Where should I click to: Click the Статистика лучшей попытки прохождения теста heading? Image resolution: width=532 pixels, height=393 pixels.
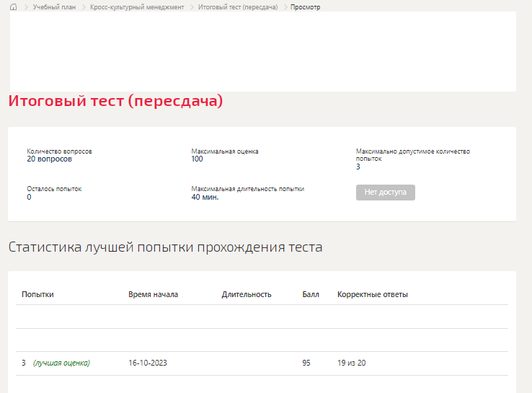(165, 247)
